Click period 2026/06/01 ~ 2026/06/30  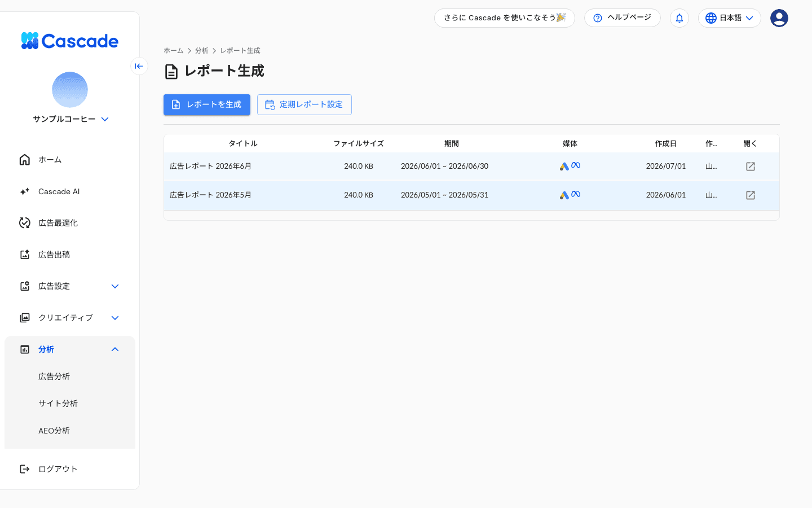[445, 167]
